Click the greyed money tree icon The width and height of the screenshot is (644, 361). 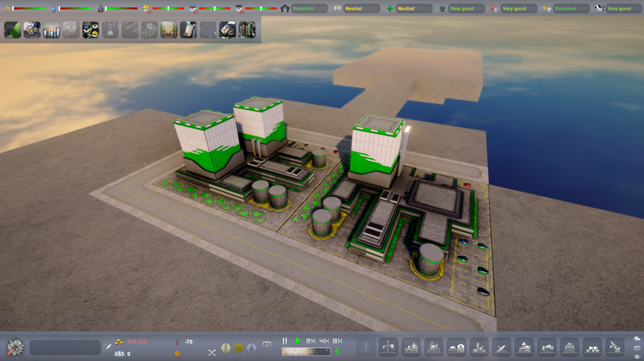(x=150, y=30)
